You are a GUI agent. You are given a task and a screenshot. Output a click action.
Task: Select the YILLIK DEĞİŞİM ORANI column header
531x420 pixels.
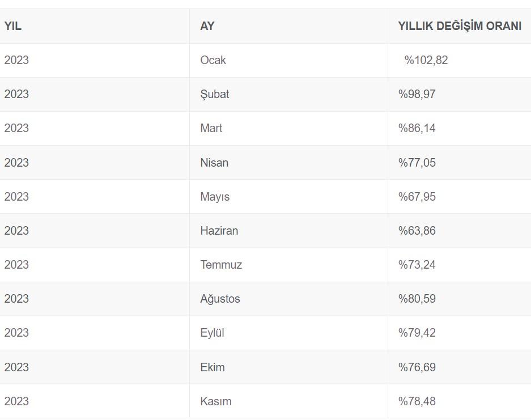tap(460, 26)
